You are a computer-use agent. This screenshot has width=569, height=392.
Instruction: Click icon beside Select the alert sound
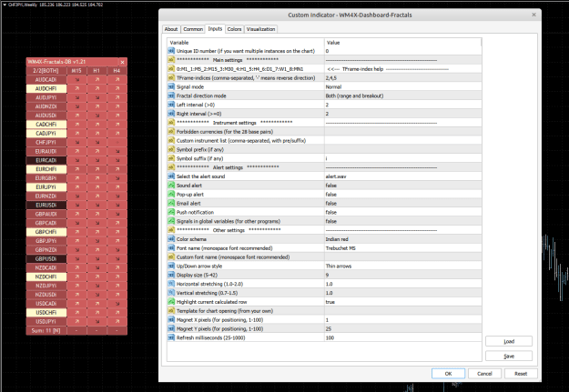coord(171,176)
